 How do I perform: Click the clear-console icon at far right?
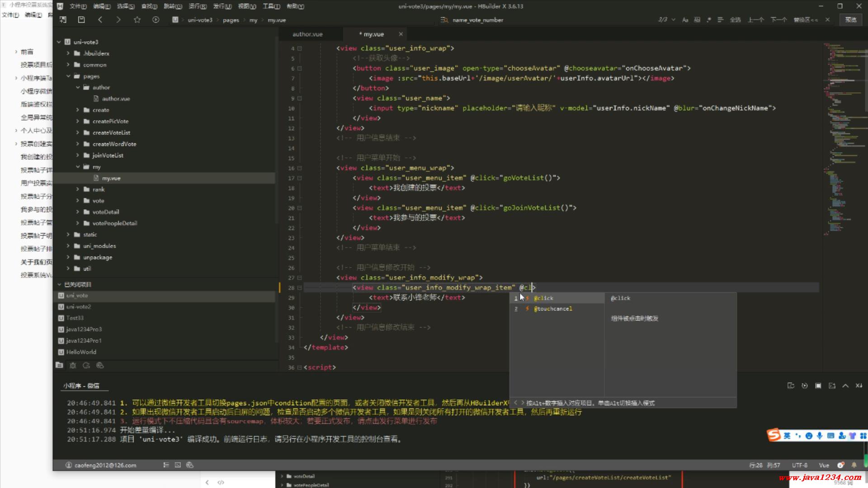(x=859, y=385)
